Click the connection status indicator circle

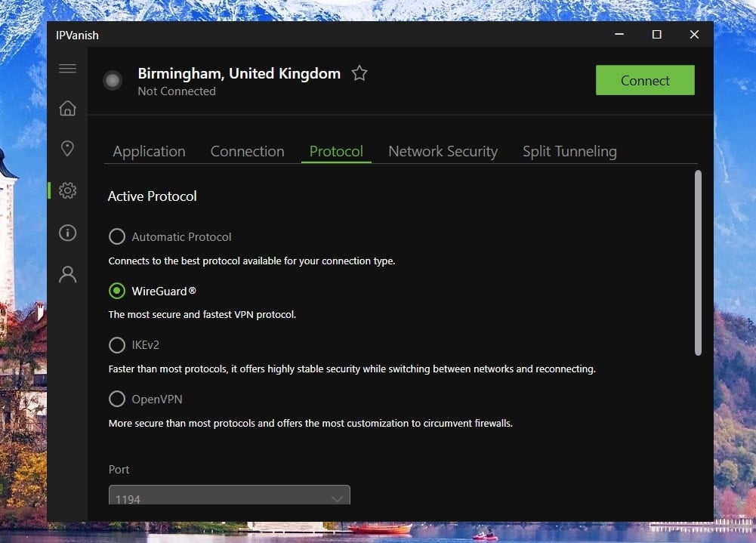[113, 81]
